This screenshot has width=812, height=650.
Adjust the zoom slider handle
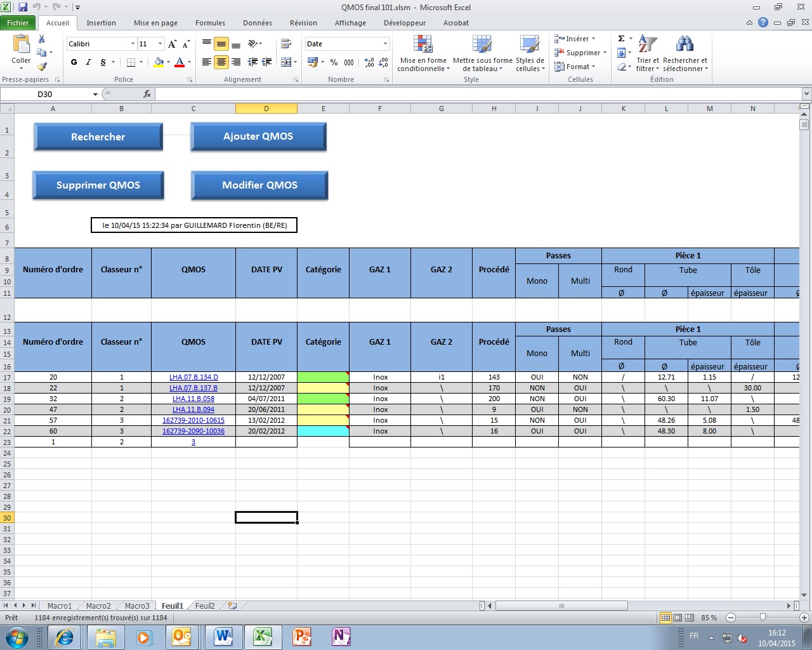coord(763,617)
